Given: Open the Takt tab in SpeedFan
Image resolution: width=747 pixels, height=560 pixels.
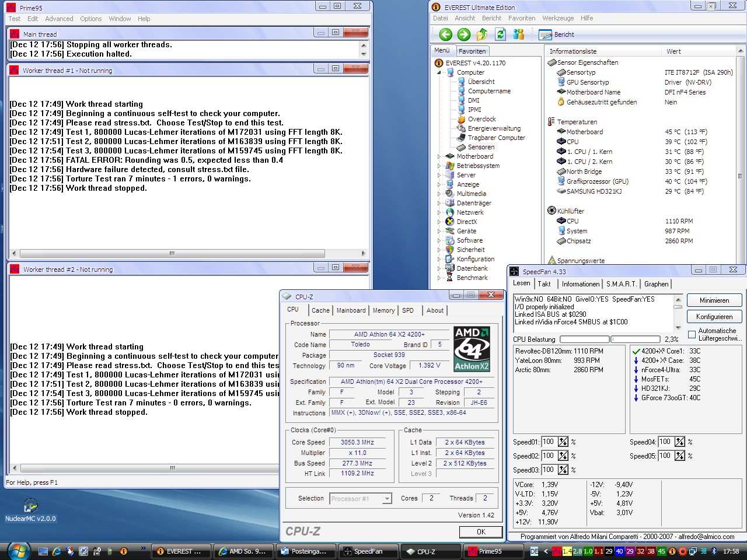Looking at the screenshot, I should (x=544, y=284).
